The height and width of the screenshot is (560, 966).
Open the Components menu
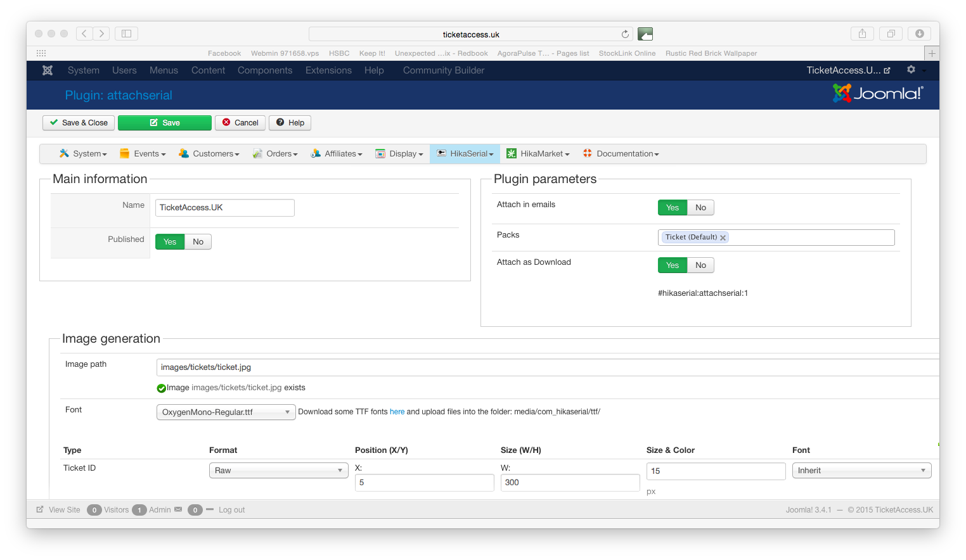click(x=265, y=70)
